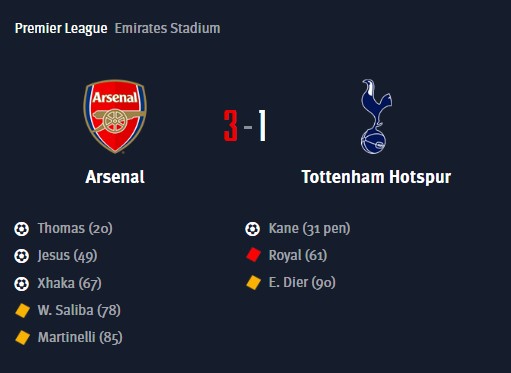
Task: Click the goal ball icon beside Kane
Action: pos(252,229)
